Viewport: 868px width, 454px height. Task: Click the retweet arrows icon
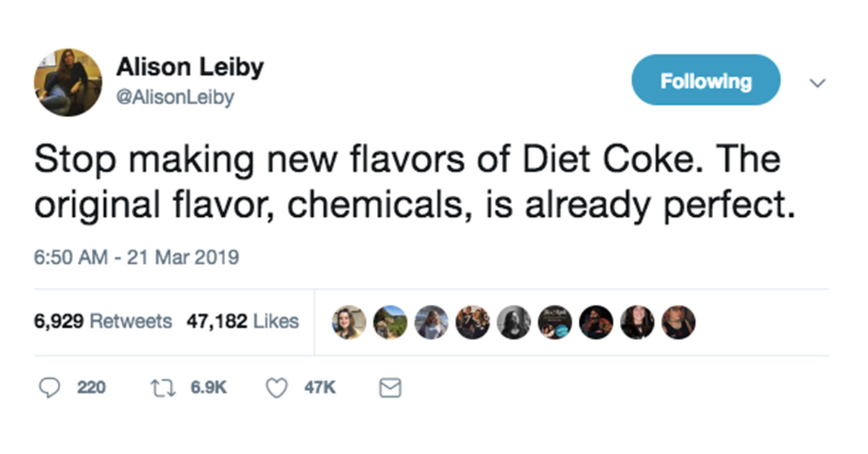[163, 389]
